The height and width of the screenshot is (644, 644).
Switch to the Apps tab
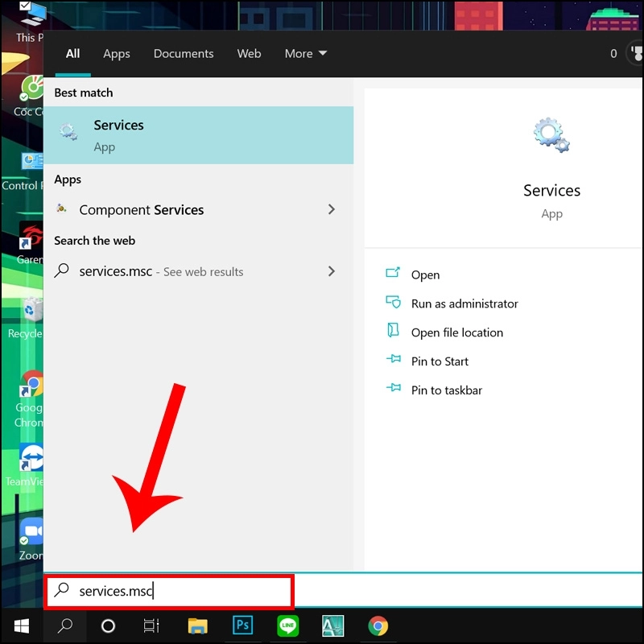(x=116, y=54)
